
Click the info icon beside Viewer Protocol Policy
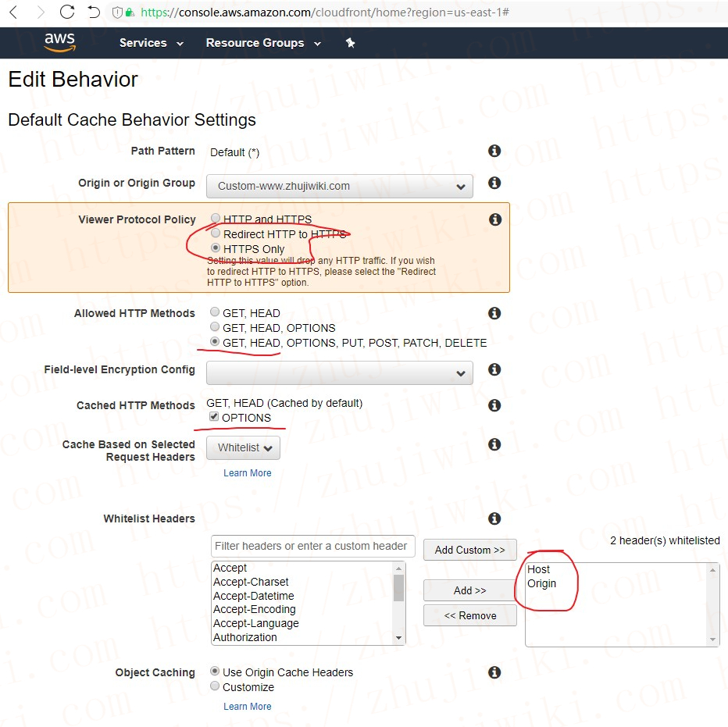[494, 219]
